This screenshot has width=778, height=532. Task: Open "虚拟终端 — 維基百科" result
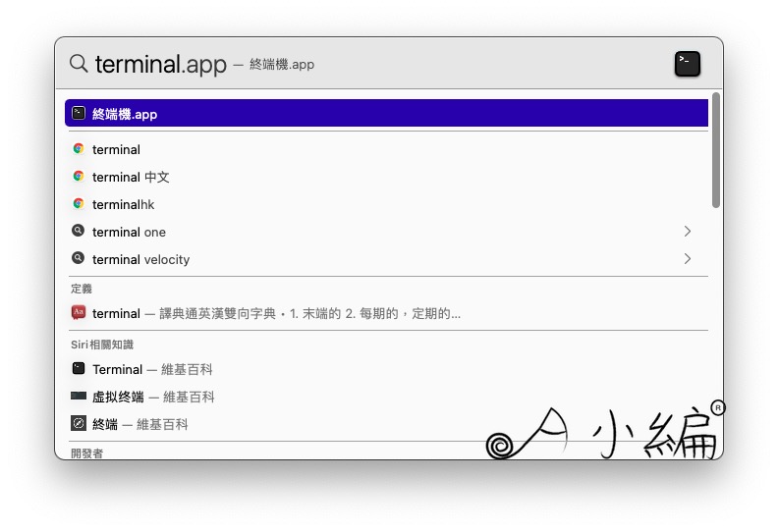[386, 397]
